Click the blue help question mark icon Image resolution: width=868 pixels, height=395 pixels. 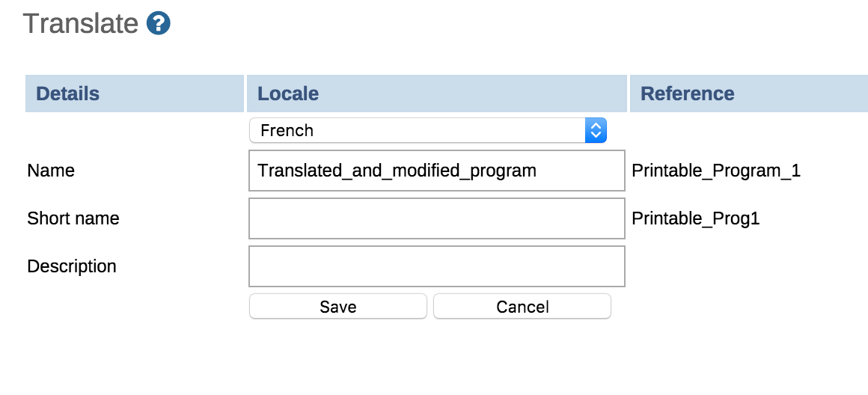pos(159,24)
